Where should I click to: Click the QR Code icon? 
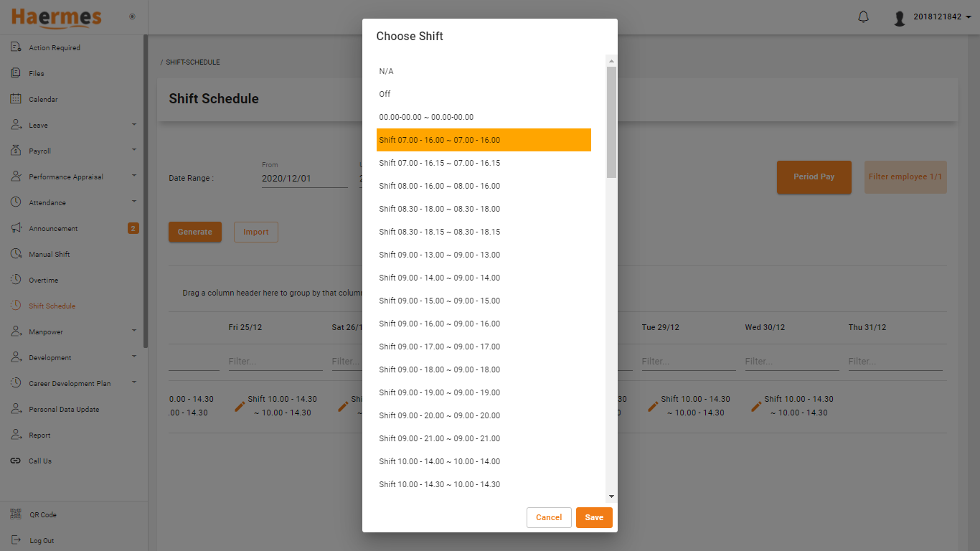pyautogui.click(x=16, y=514)
